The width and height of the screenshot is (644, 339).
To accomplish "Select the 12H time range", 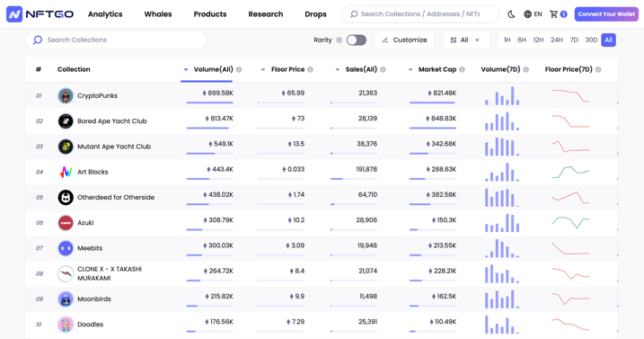I will pos(538,40).
